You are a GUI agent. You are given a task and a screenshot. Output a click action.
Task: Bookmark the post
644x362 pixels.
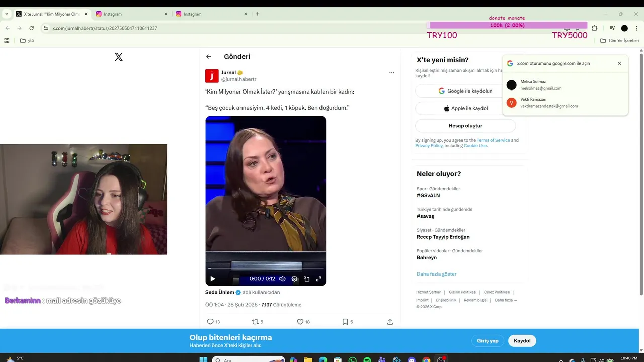pos(345,322)
